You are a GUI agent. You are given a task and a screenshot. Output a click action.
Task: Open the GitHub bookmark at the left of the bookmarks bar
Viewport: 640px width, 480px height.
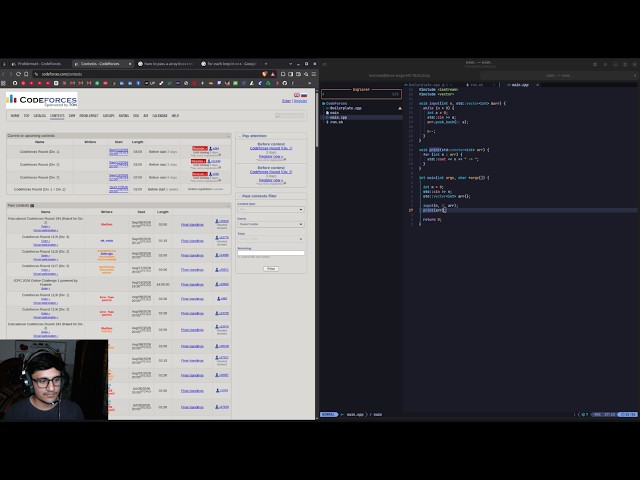tap(15, 83)
